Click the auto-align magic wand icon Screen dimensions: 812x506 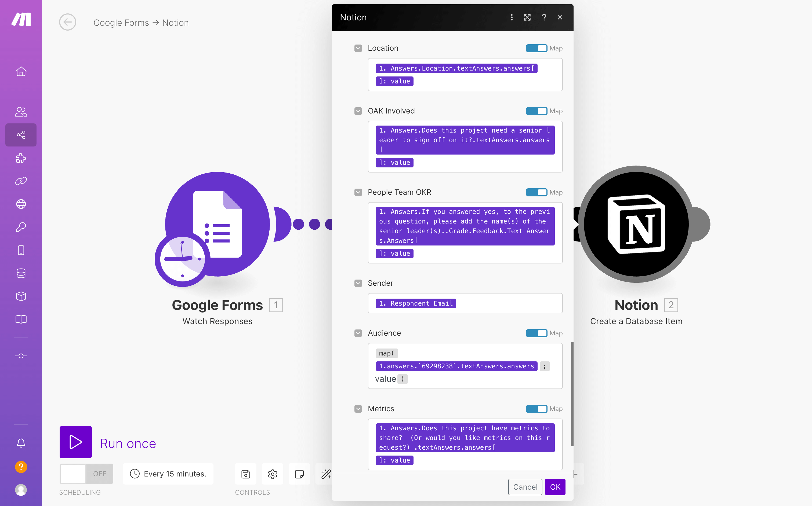click(x=326, y=474)
